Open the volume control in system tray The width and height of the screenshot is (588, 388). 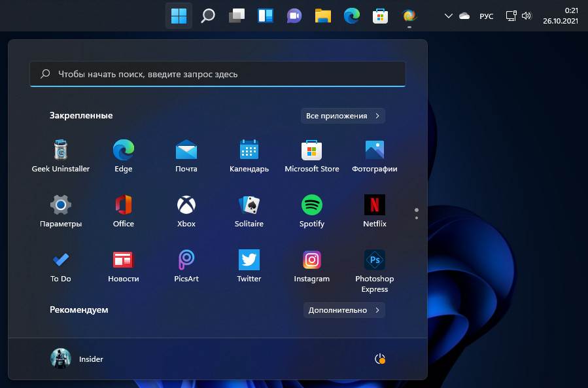(527, 16)
